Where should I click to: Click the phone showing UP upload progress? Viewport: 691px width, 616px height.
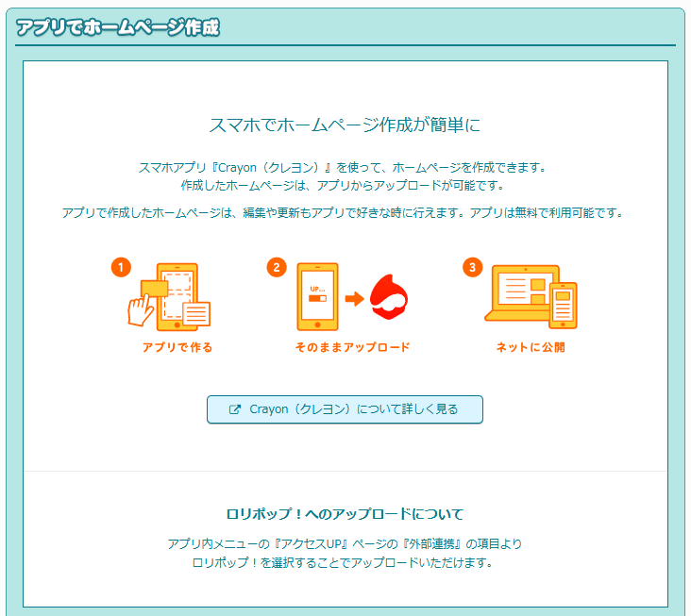click(x=317, y=296)
